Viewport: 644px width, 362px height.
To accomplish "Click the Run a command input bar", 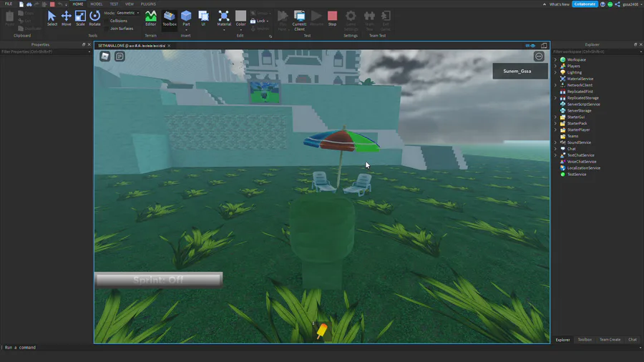I will point(321,347).
